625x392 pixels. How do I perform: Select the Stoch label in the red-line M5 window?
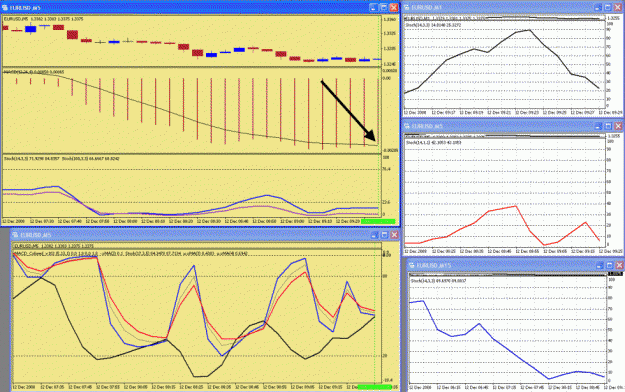(433, 142)
